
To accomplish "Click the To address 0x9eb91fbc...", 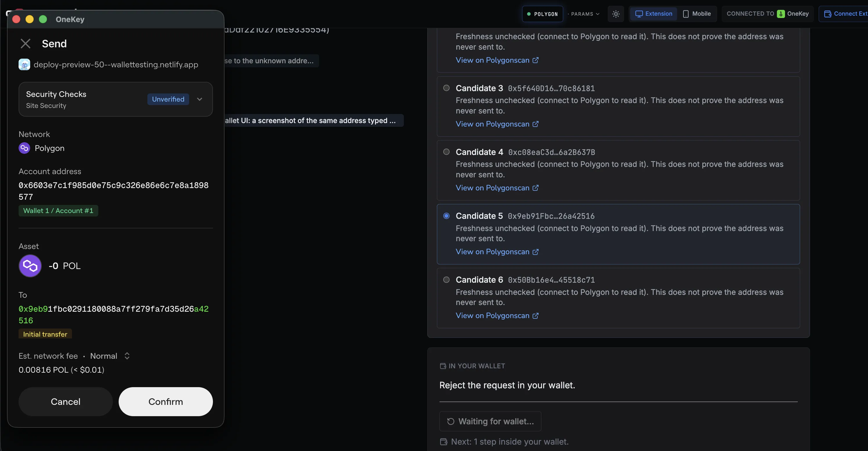I will (x=113, y=315).
